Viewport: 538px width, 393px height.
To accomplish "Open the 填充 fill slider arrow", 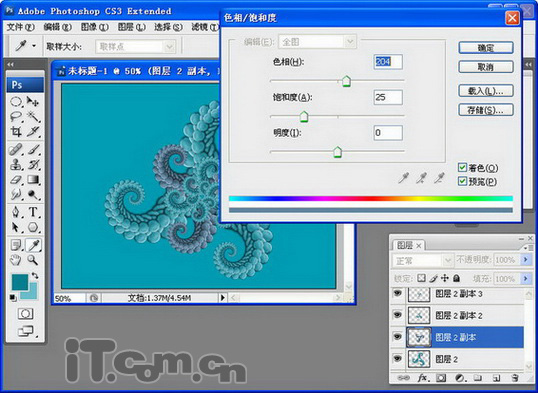I will point(525,278).
